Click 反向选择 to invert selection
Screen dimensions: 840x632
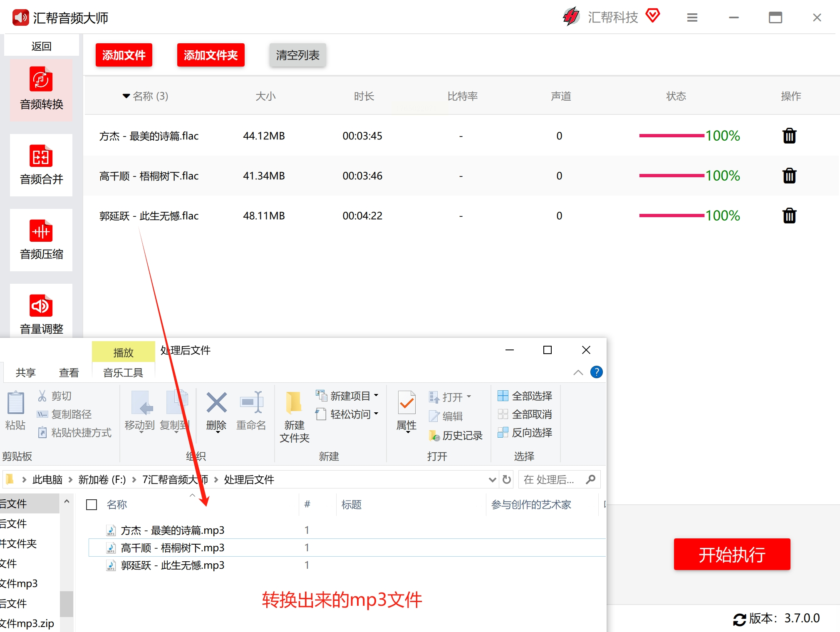tap(525, 433)
